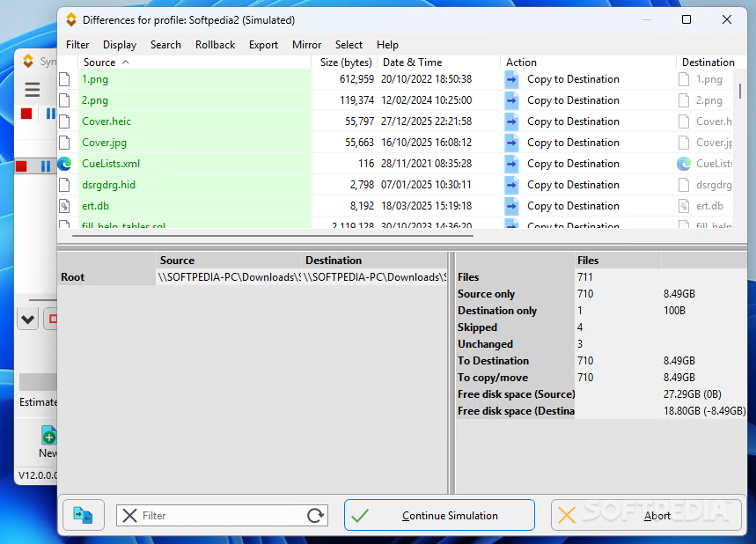Click the copy arrow icon for Cover.heic
Viewport: 756px width, 544px height.
[x=511, y=121]
